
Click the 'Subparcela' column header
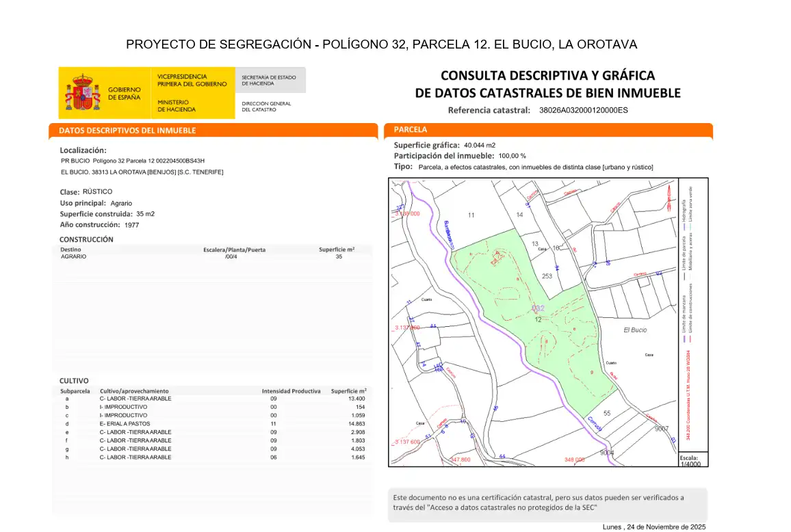coord(75,391)
